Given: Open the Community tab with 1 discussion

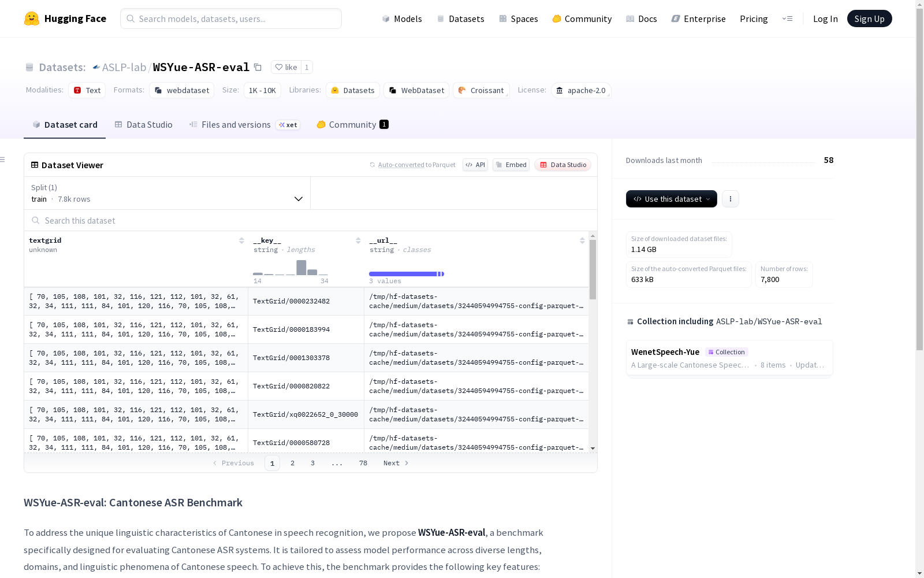Looking at the screenshot, I should [353, 125].
